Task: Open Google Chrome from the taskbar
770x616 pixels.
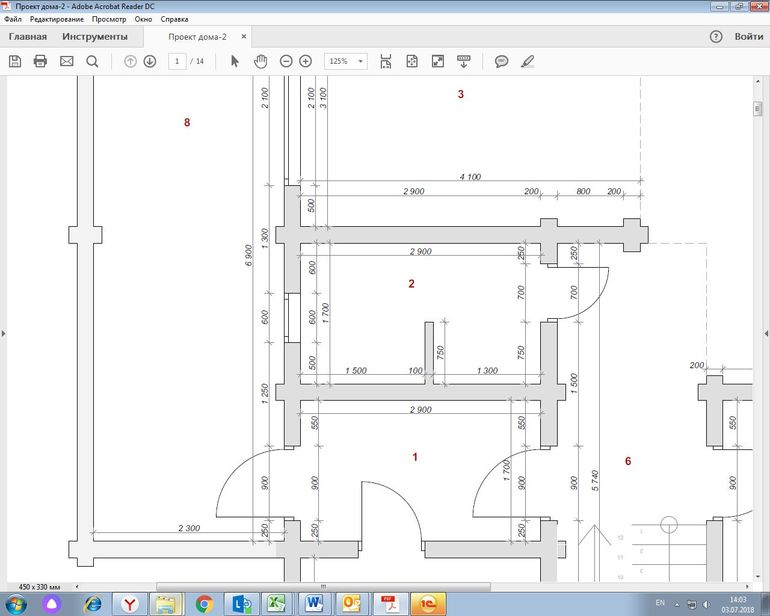Action: coord(204,603)
